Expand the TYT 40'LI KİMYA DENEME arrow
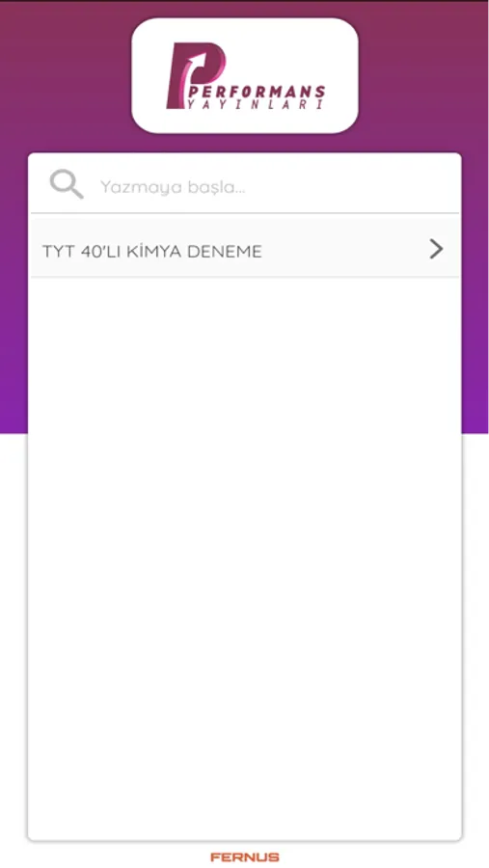This screenshot has height=868, width=489. pyautogui.click(x=436, y=249)
